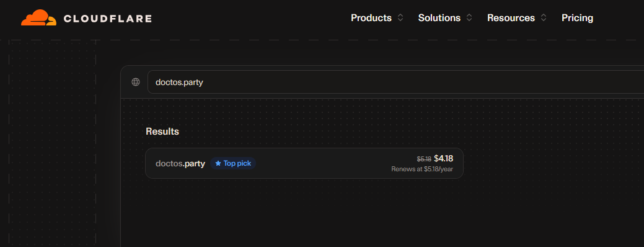The height and width of the screenshot is (247, 644).
Task: Click the doctos.party domain name in results
Action: (x=180, y=164)
